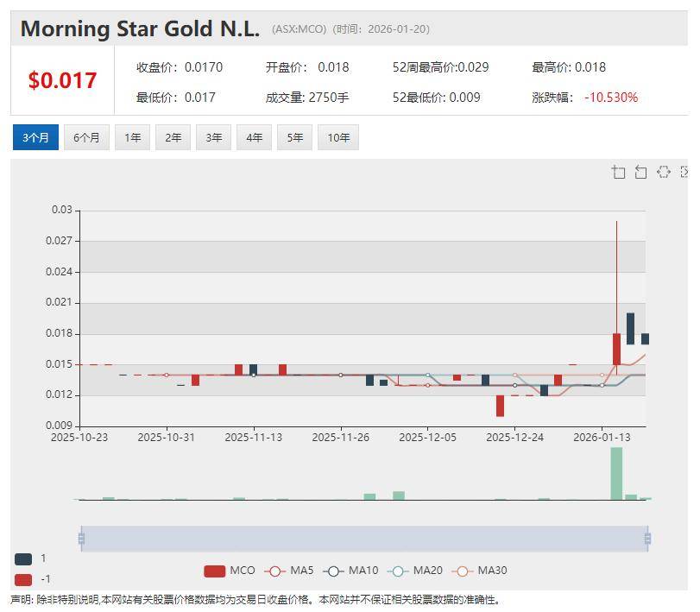
Task: Switch chart to 2年 period
Action: click(x=173, y=137)
